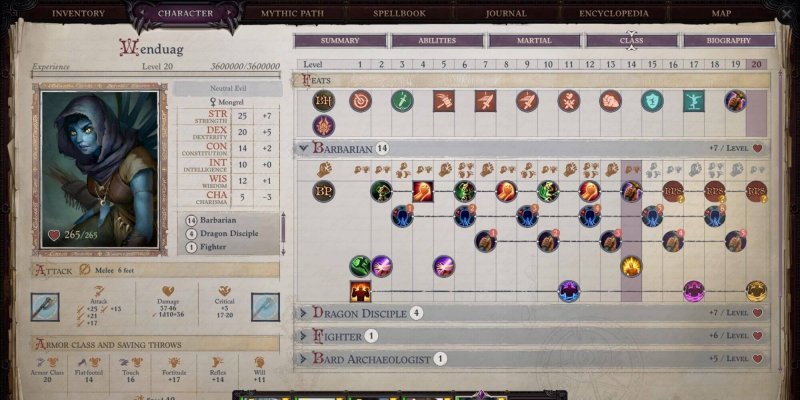800x400 pixels.
Task: Switch to the Map tab
Action: (x=721, y=13)
